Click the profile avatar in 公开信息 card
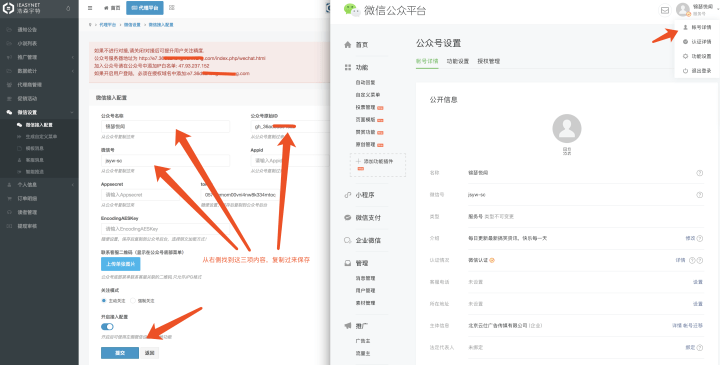The height and width of the screenshot is (365, 720). point(567,129)
